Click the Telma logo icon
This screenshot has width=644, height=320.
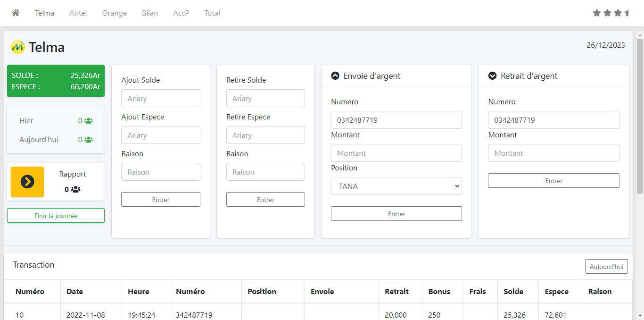18,47
